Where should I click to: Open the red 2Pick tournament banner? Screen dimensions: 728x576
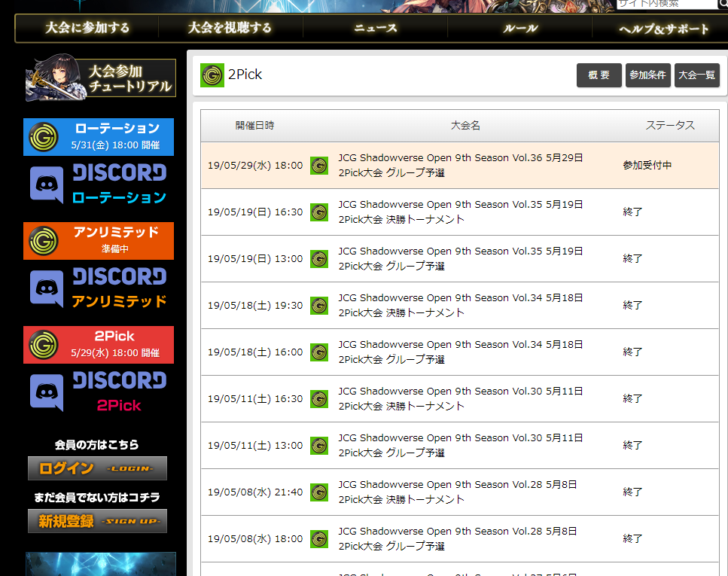99,345
